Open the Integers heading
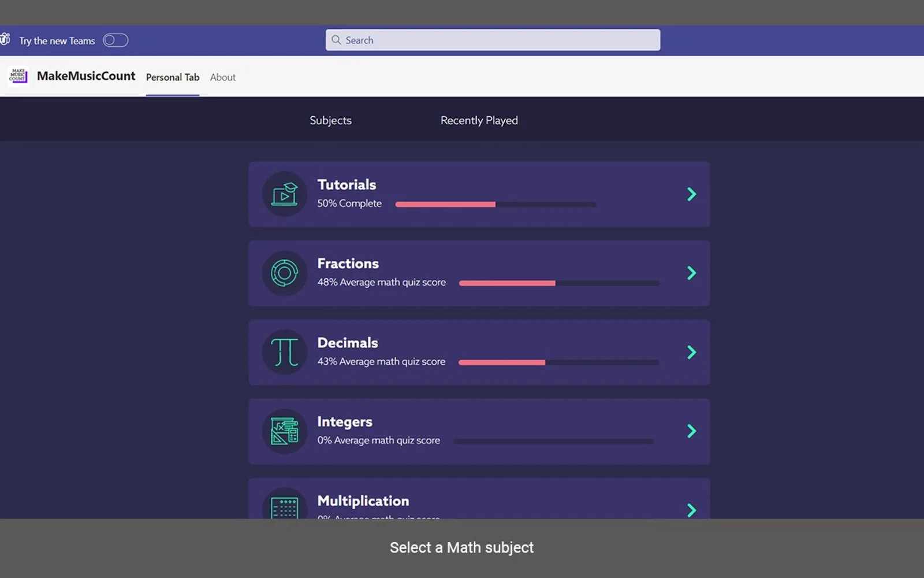Viewport: 924px width, 578px height. tap(345, 422)
